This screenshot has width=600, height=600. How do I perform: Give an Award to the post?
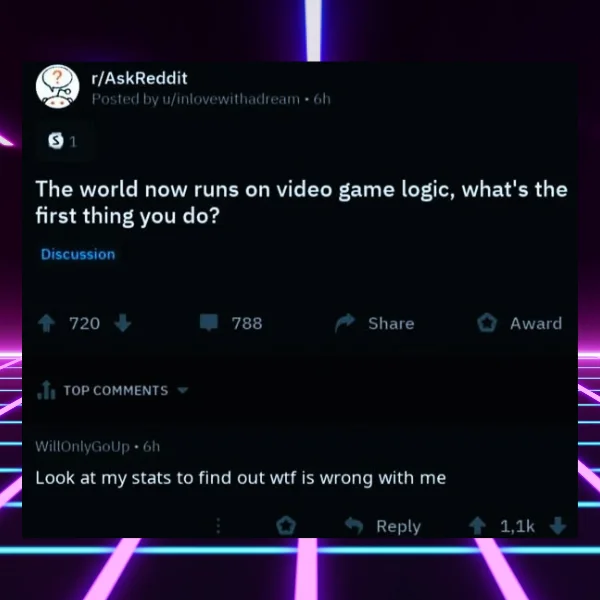pyautogui.click(x=519, y=323)
